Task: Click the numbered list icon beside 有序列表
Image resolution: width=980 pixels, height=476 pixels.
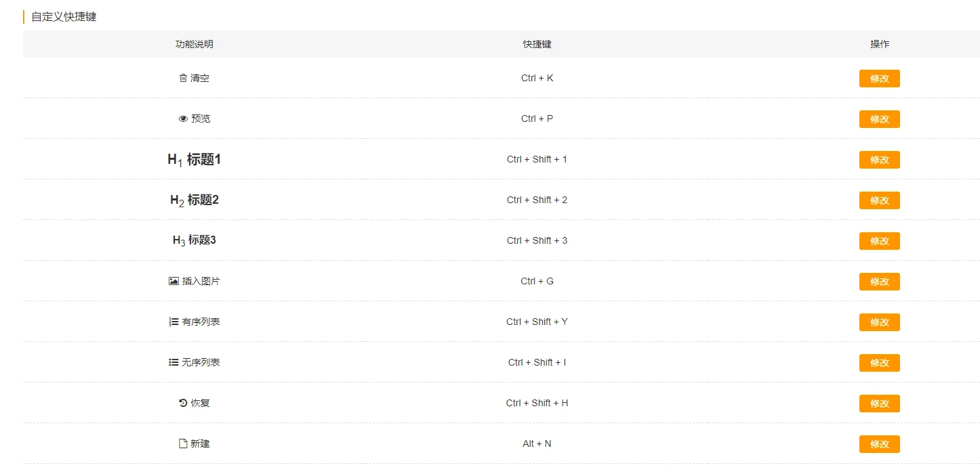Action: point(173,322)
